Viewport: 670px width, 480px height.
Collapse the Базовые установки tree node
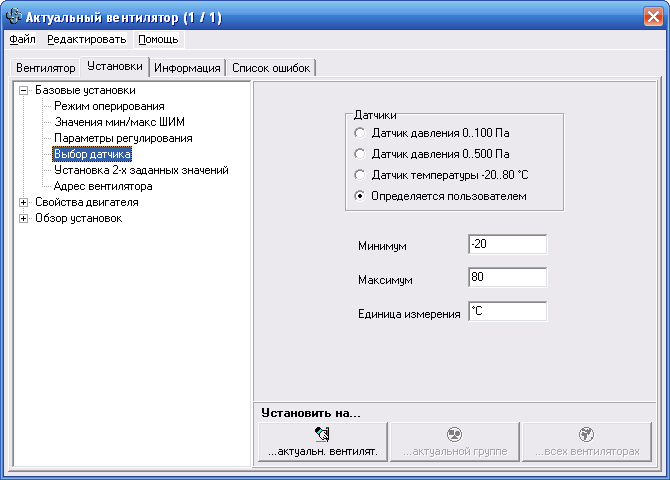click(24, 90)
